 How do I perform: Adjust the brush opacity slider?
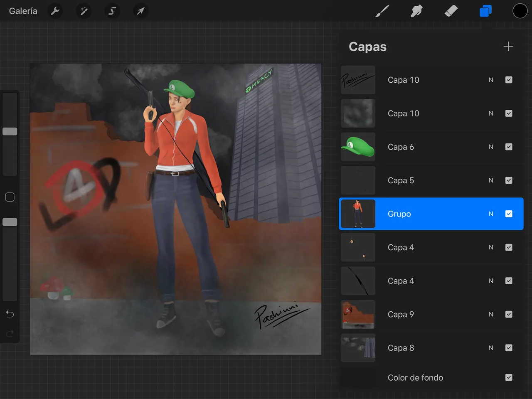[10, 222]
